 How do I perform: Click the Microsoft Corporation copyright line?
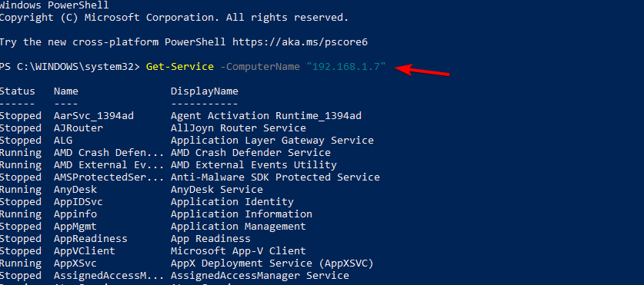click(x=175, y=18)
